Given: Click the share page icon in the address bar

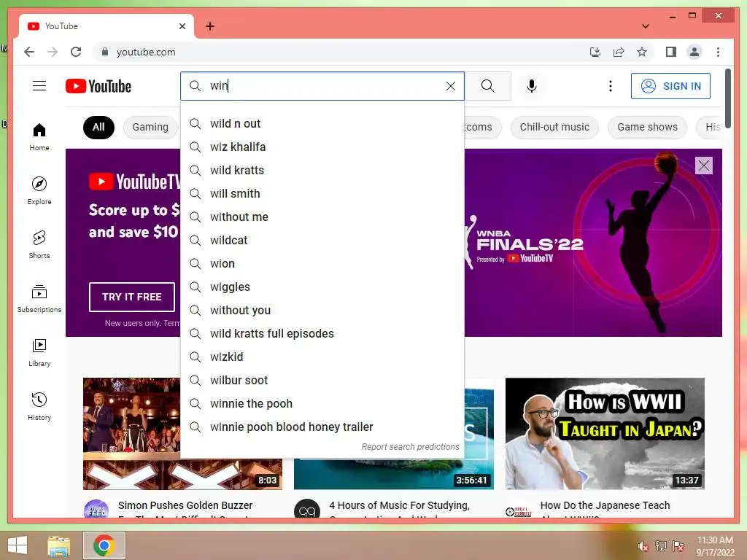Looking at the screenshot, I should click(x=619, y=52).
